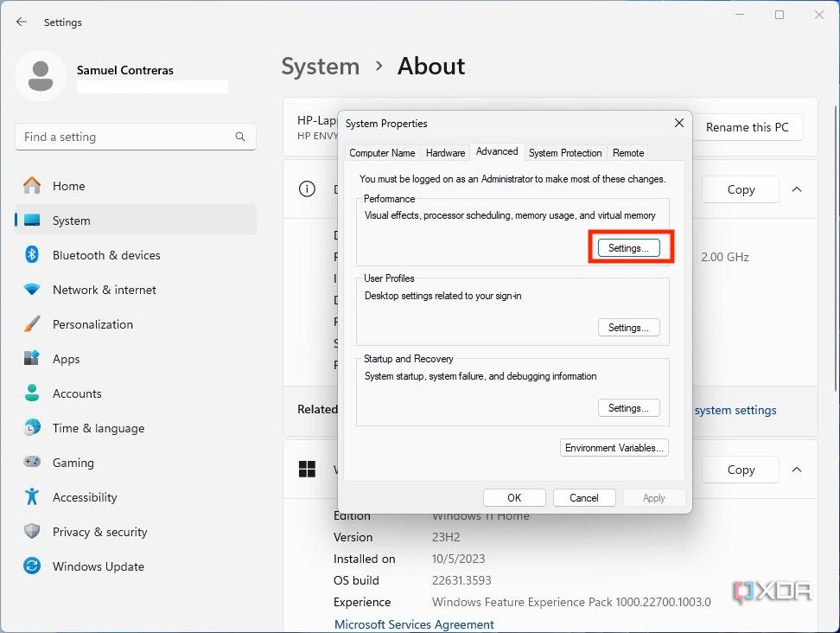Click the device info circle icon

point(307,189)
